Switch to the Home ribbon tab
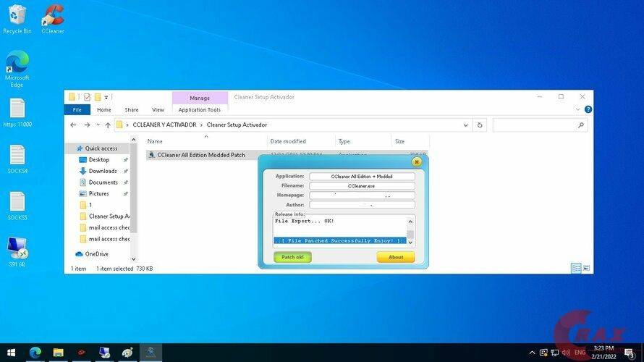 104,110
